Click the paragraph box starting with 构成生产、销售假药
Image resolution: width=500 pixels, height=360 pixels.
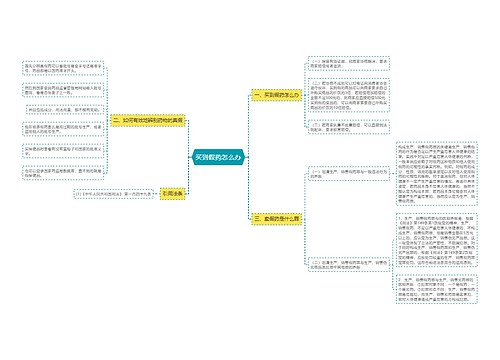click(437, 174)
